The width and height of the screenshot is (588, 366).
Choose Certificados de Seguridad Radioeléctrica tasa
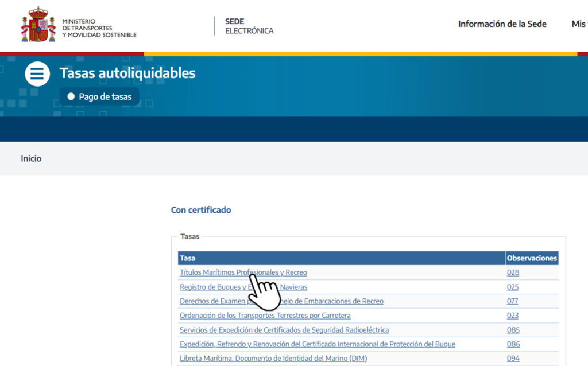tap(284, 330)
